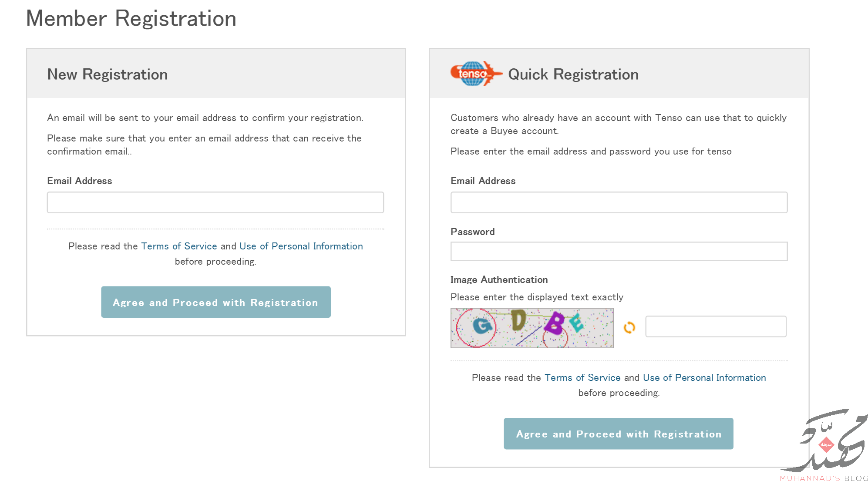This screenshot has height=481, width=868.
Task: Click the Image Authentication label
Action: (x=499, y=280)
